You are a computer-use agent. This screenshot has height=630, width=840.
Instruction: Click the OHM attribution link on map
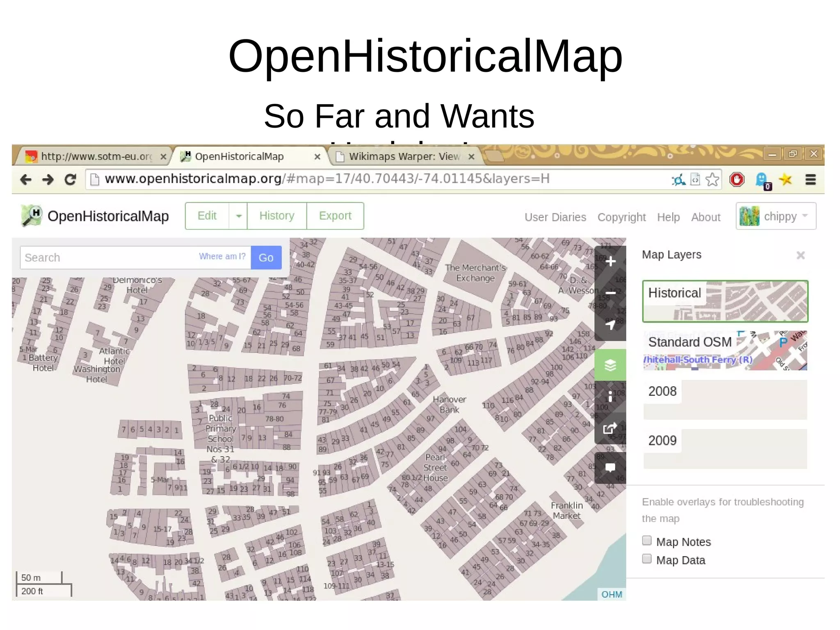pos(612,594)
